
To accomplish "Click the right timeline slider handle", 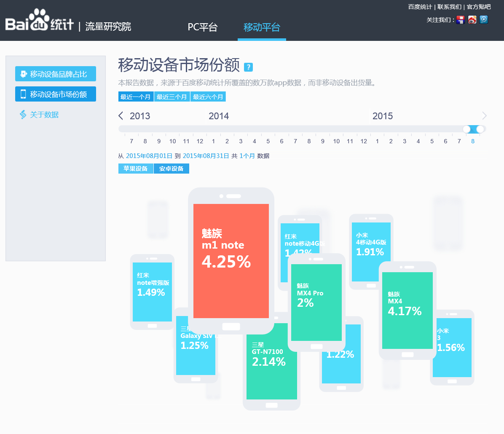I will click(x=480, y=129).
